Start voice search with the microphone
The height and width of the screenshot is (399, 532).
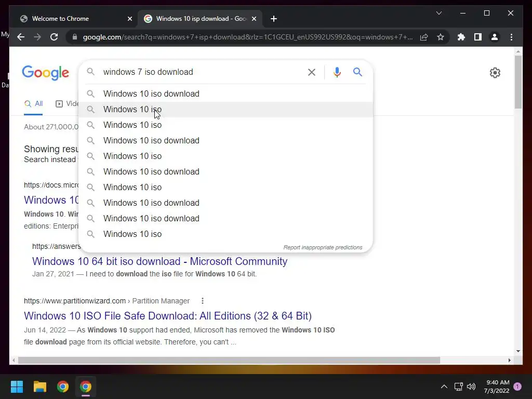(x=337, y=72)
